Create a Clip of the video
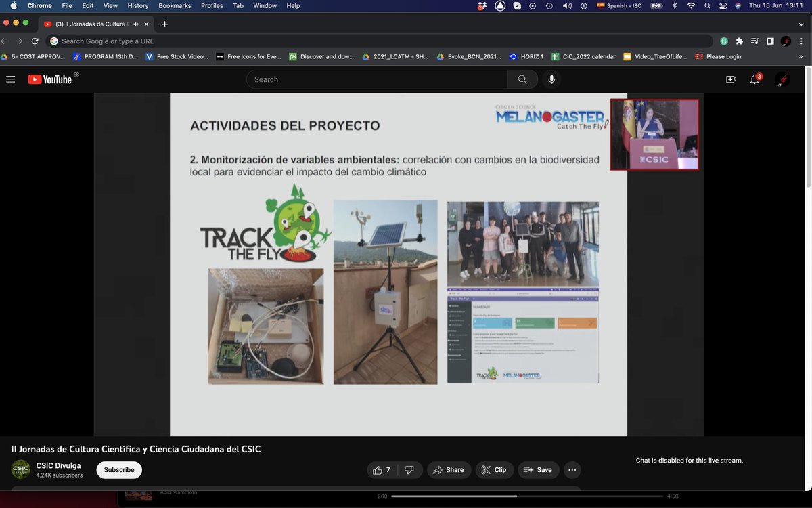 [x=493, y=470]
